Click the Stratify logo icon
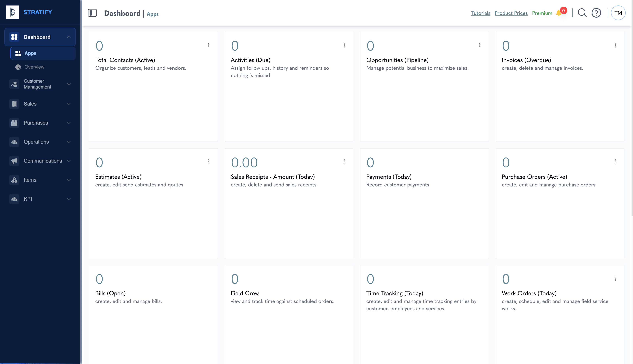 click(12, 12)
